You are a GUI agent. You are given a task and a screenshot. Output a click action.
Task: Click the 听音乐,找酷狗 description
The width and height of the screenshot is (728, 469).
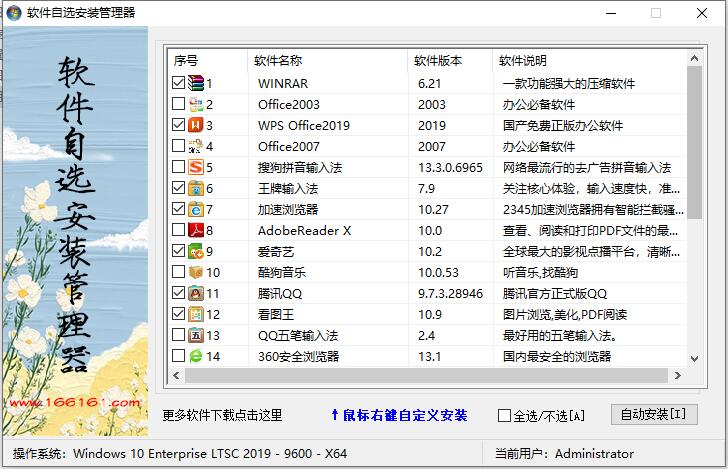[540, 273]
